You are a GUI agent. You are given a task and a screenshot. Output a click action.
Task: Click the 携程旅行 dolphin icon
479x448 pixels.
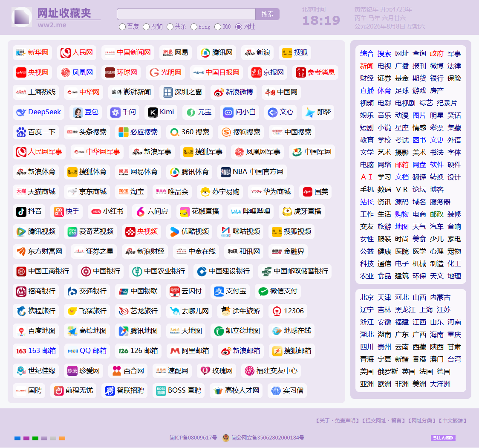click(21, 311)
